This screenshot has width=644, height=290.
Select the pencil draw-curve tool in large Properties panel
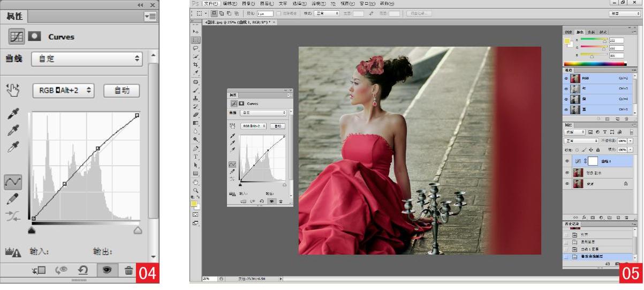click(x=13, y=199)
